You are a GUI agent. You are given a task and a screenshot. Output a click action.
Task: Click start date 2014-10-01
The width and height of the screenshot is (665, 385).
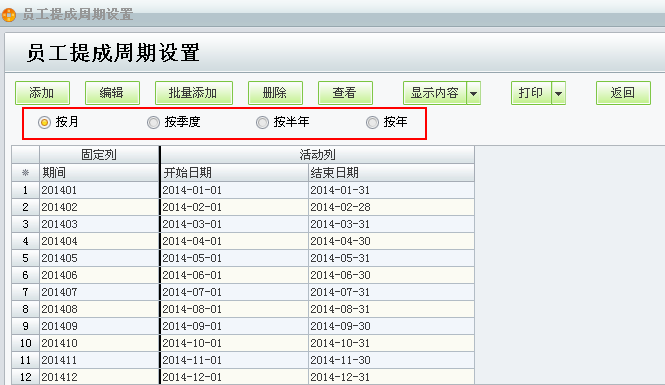pyautogui.click(x=235, y=343)
